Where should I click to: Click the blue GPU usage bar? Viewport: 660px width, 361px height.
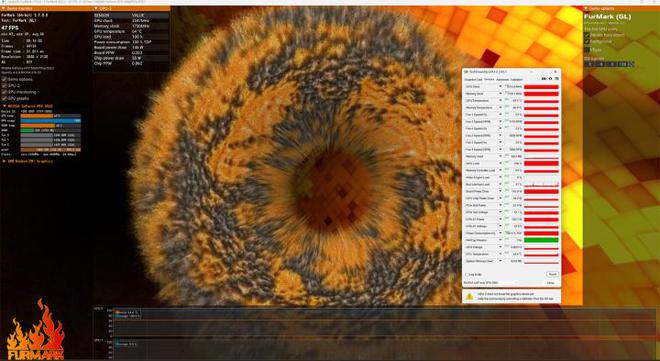click(51, 121)
